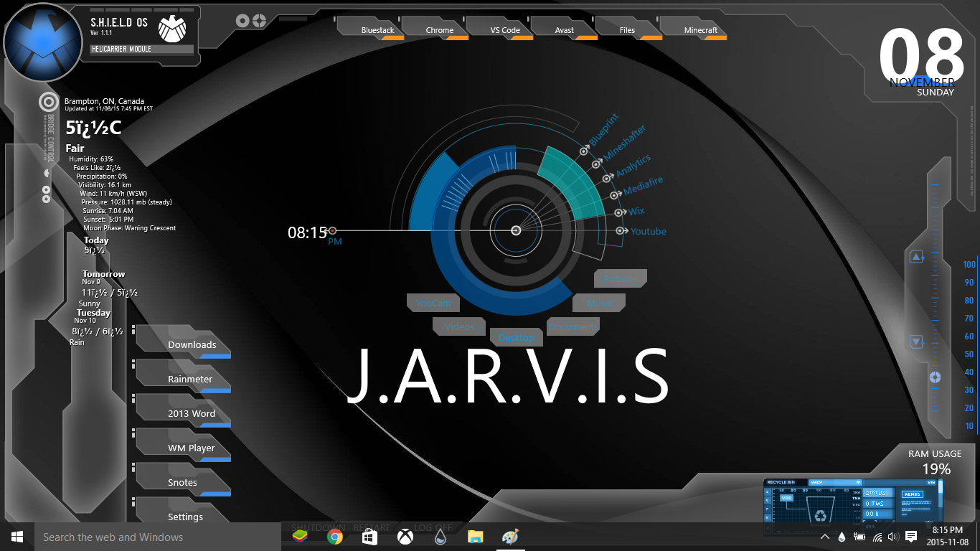This screenshot has width=980, height=551.
Task: Open BlueStacks from the taskbar
Action: point(299,537)
